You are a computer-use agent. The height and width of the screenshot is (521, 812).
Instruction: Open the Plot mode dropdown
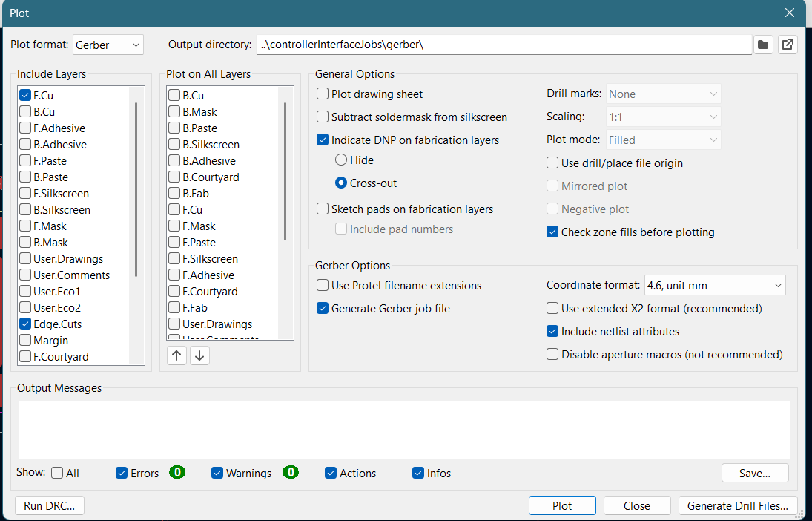pyautogui.click(x=664, y=140)
